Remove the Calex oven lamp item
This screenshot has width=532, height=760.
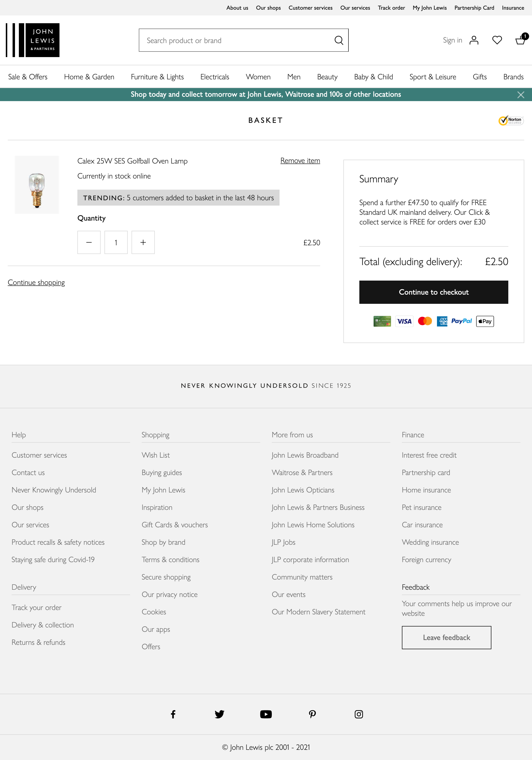coord(300,161)
